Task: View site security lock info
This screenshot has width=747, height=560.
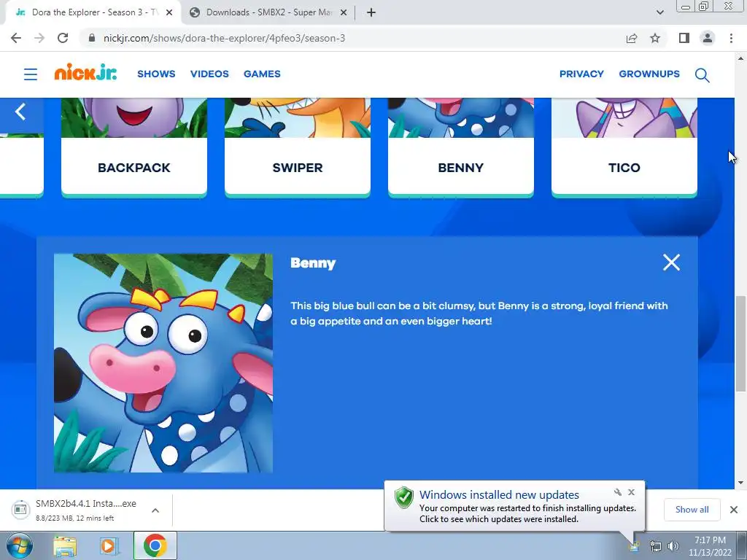Action: click(92, 38)
